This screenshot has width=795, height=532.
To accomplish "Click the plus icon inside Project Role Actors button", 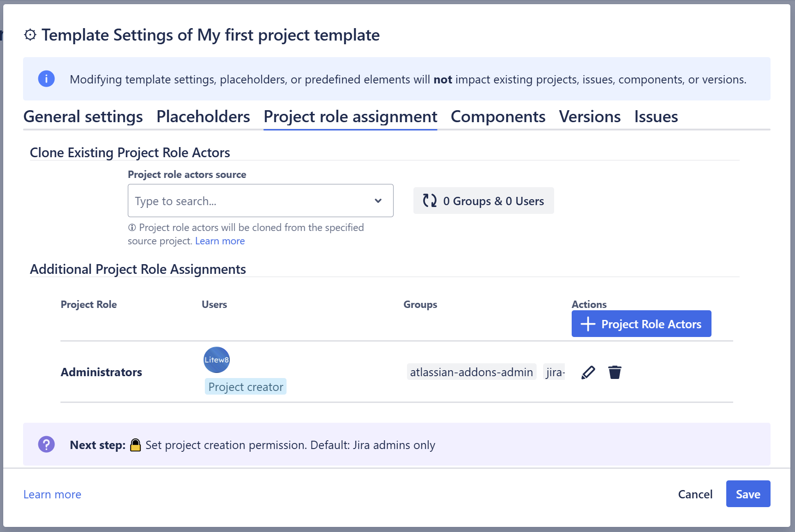I will pos(588,324).
